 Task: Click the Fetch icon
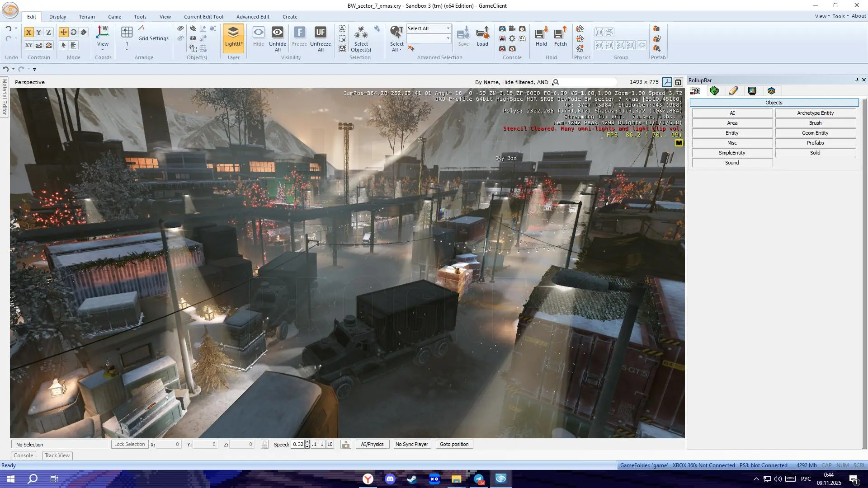coord(561,36)
